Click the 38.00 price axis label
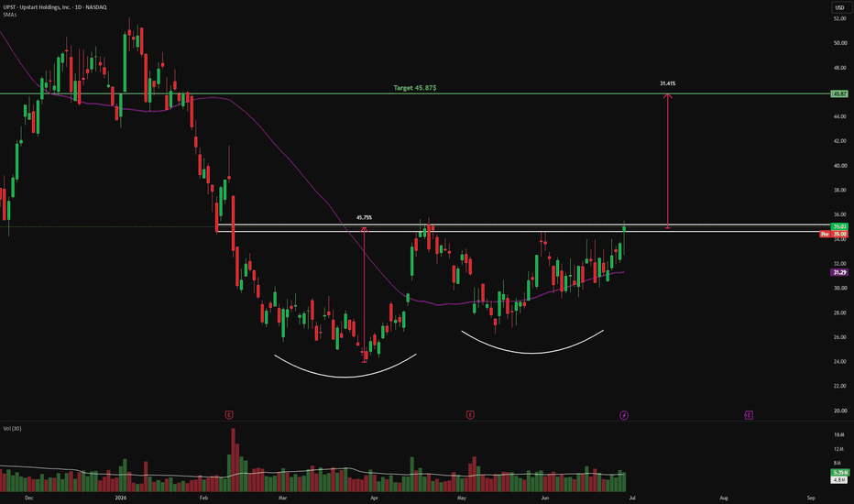 pos(840,191)
